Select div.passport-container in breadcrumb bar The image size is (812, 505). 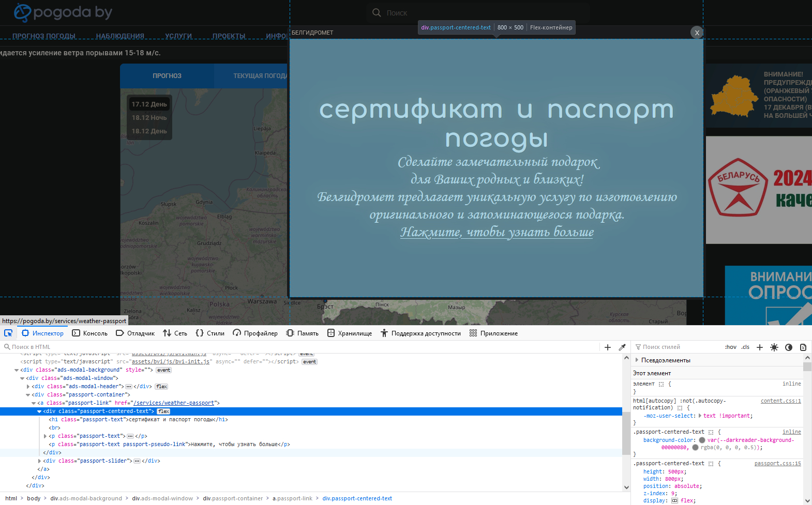pos(233,499)
